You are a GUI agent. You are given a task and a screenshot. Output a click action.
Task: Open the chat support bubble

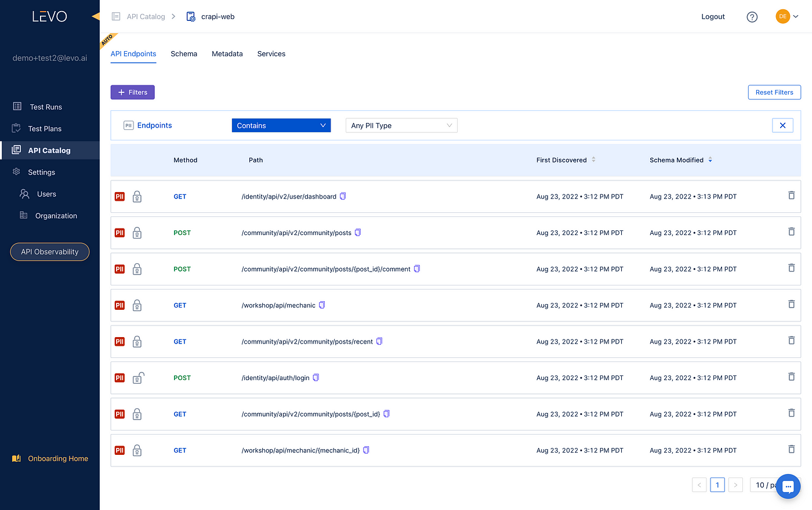(x=788, y=486)
